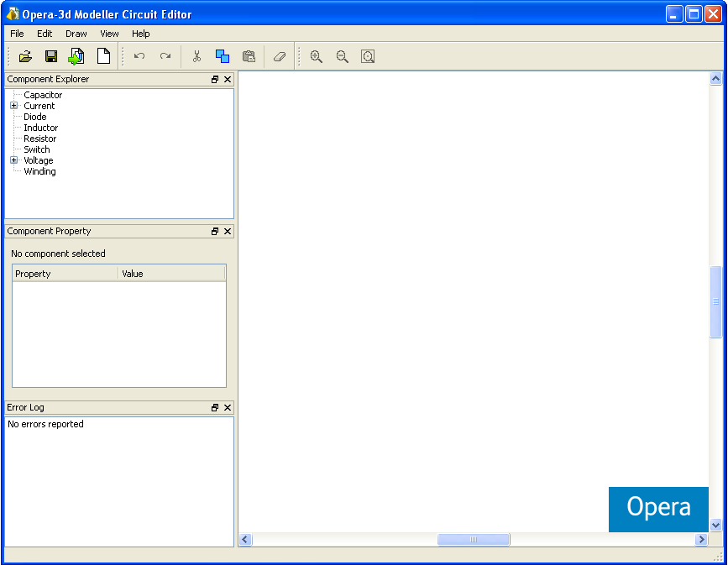Screen dimensions: 728x565
Task: Maximize the Circuit Editor window
Action: tap(694, 14)
